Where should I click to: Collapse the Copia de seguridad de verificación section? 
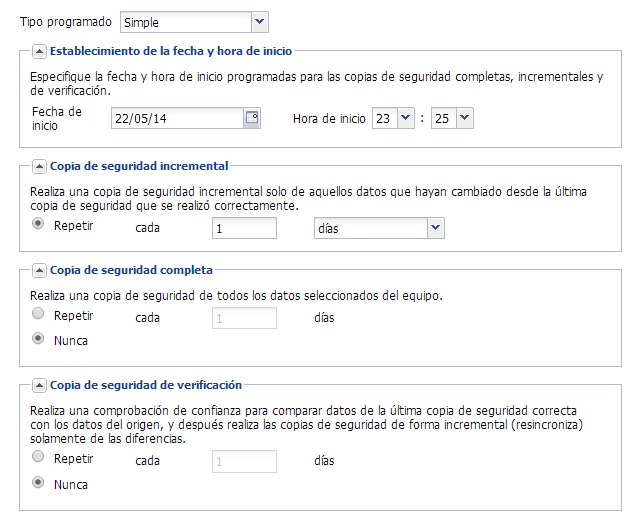click(39, 384)
